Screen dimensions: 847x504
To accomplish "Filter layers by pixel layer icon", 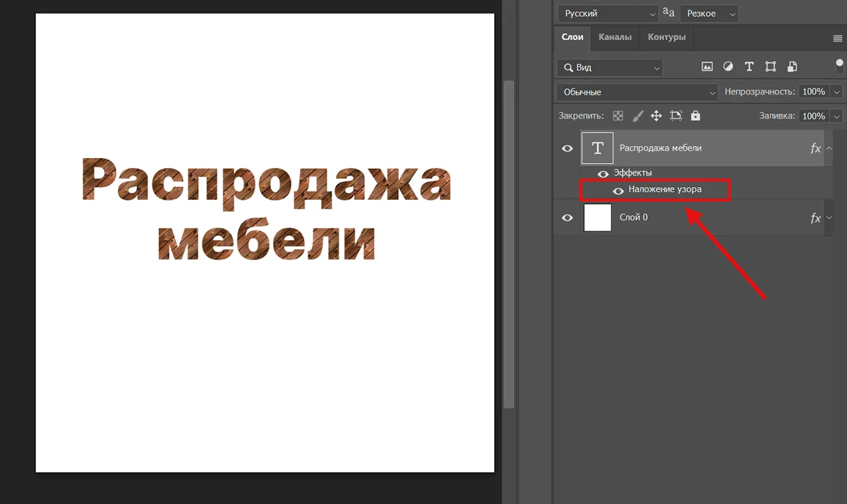I will click(x=707, y=67).
